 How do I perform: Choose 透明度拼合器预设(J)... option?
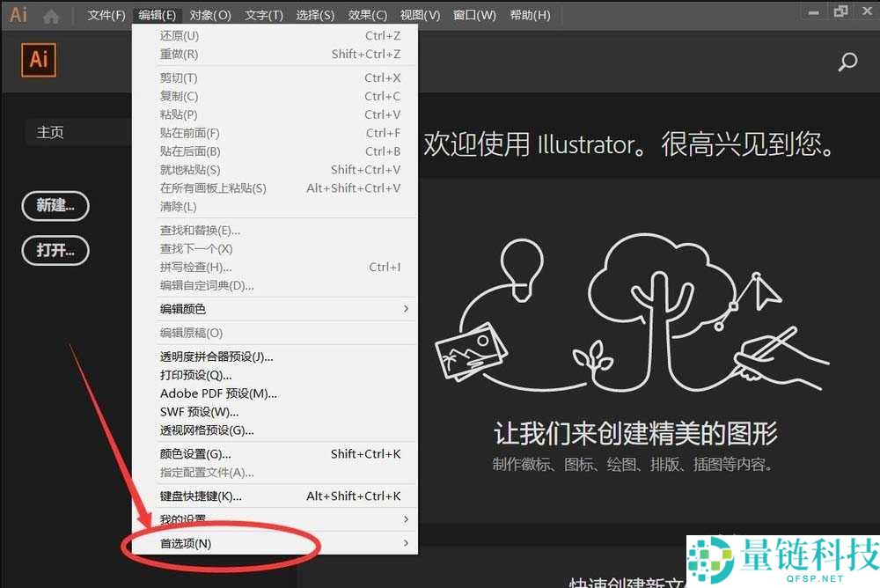tap(216, 356)
